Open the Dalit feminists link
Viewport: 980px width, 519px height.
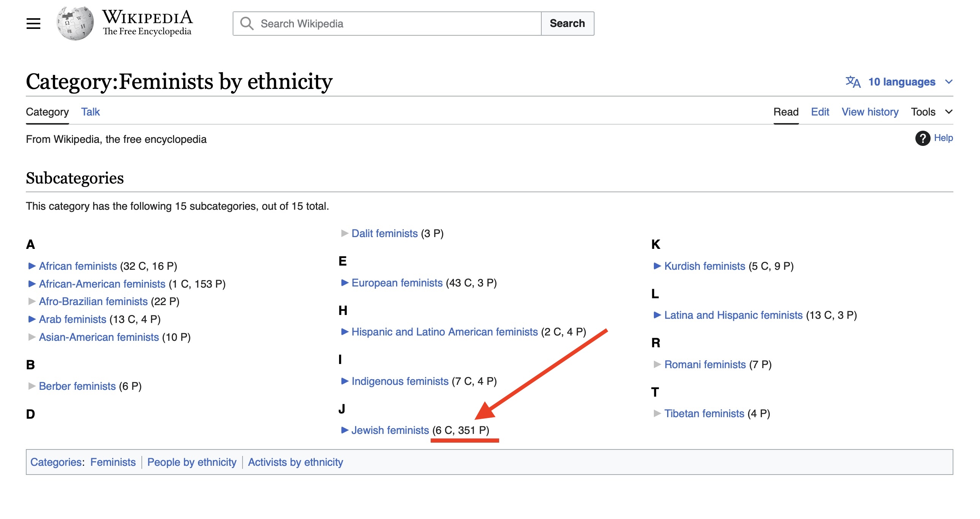(x=384, y=233)
